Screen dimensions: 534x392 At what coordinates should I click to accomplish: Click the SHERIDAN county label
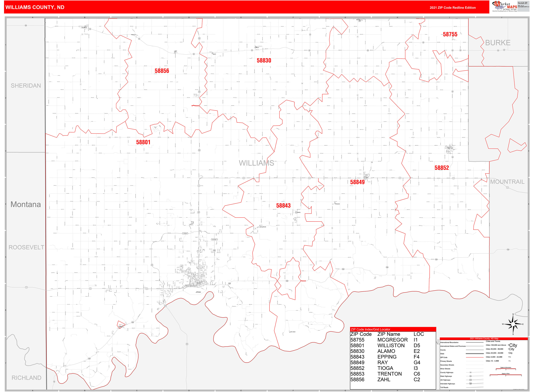pos(26,86)
